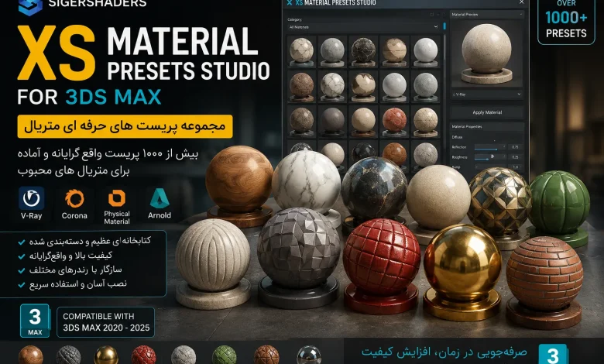Image resolution: width=604 pixels, height=364 pixels.
Task: Select the plain beige preset in third row
Action: tap(363, 122)
